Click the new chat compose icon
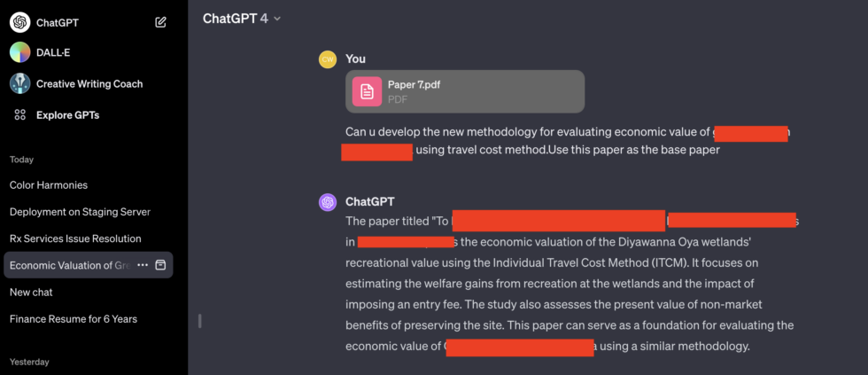This screenshot has height=375, width=868. click(x=160, y=22)
